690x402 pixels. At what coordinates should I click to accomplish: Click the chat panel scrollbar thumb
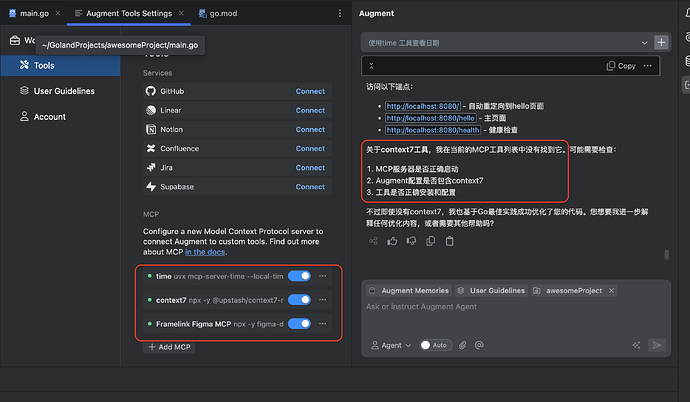(x=667, y=255)
